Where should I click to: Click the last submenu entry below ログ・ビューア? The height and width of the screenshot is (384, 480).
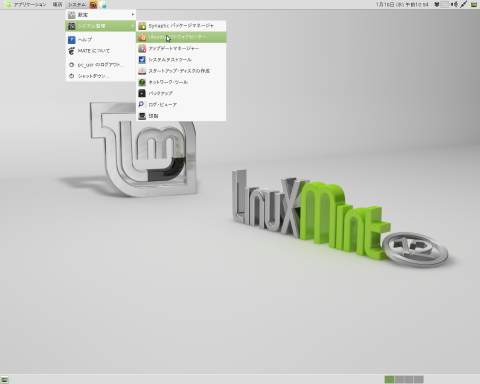pyautogui.click(x=181, y=116)
